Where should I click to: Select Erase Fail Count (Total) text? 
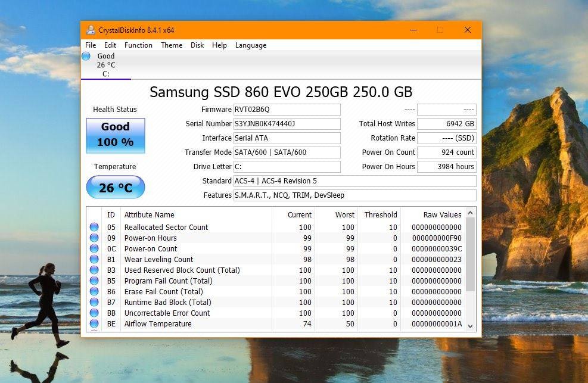coord(163,291)
